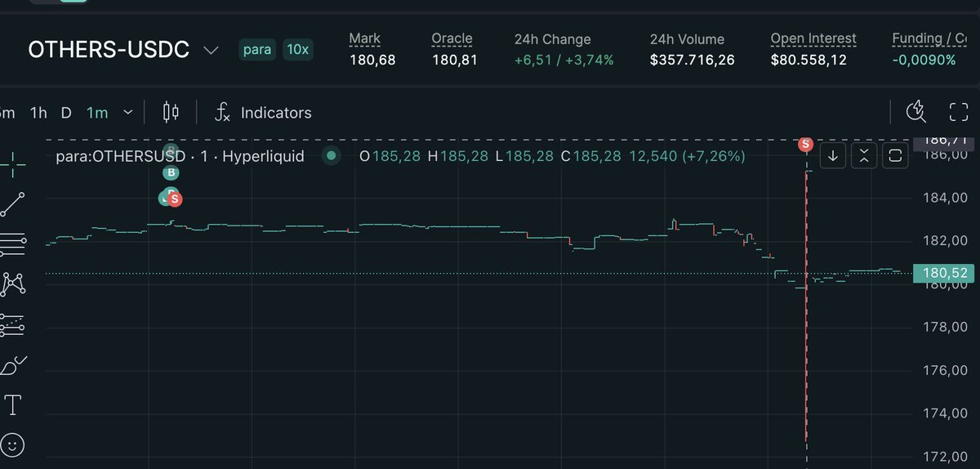Change chart style with candlestick icon
This screenshot has height=469, width=980.
click(171, 113)
